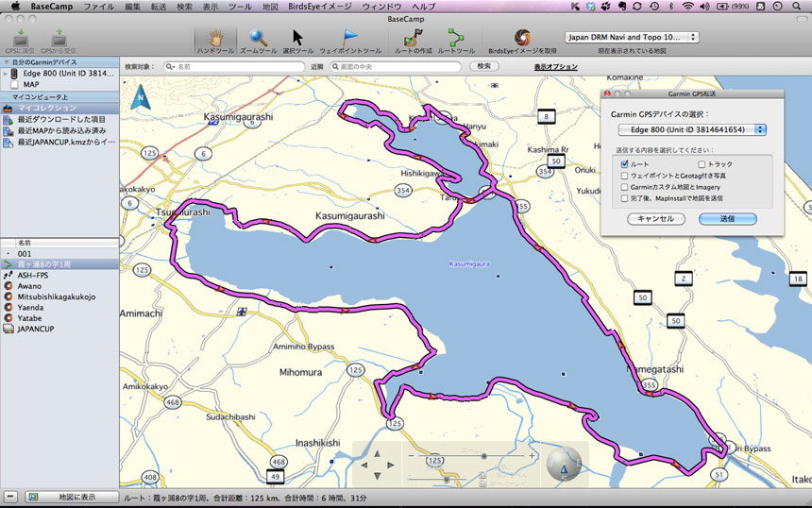Open Spotlight search magnifier

point(797,7)
